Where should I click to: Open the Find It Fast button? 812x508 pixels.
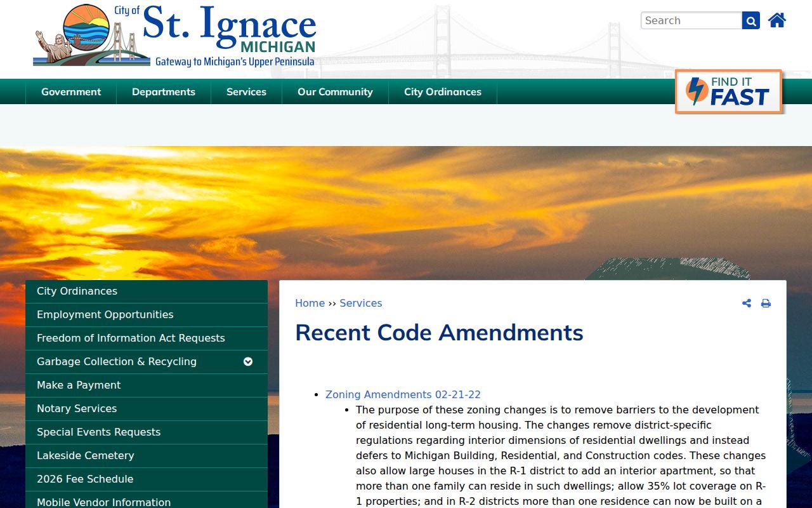click(728, 91)
